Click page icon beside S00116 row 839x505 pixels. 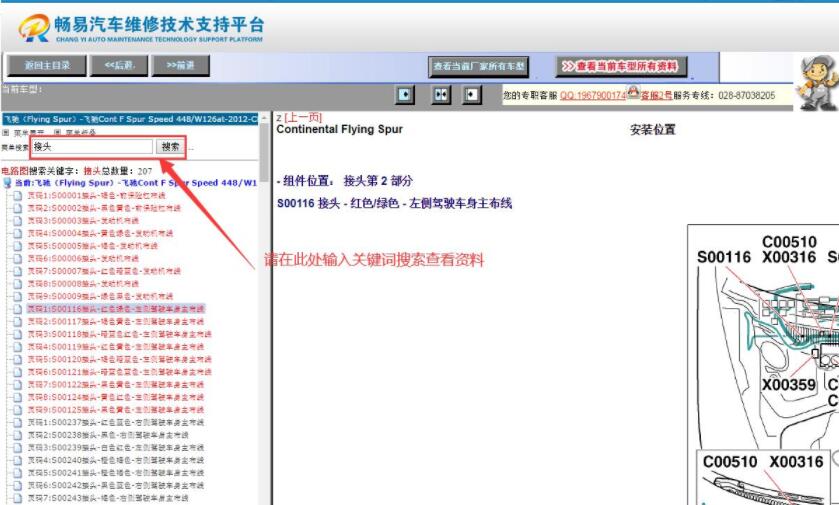pyautogui.click(x=18, y=309)
